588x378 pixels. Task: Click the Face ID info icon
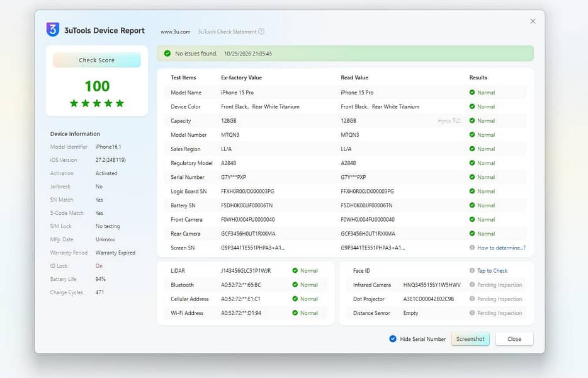coord(472,271)
